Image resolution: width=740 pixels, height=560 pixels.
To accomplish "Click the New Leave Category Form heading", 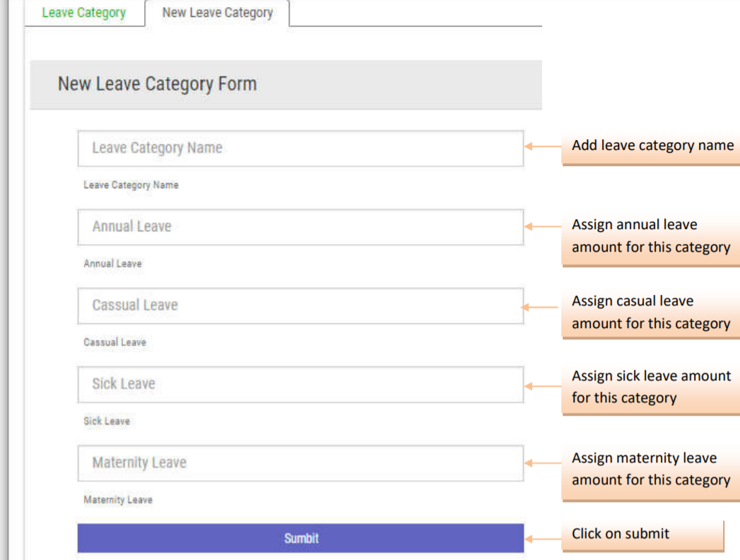I will click(157, 84).
